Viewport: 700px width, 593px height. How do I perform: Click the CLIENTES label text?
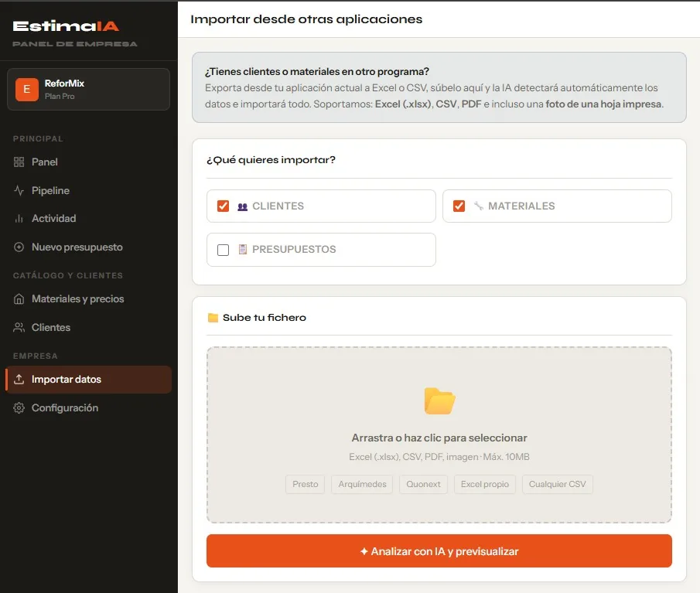(278, 206)
